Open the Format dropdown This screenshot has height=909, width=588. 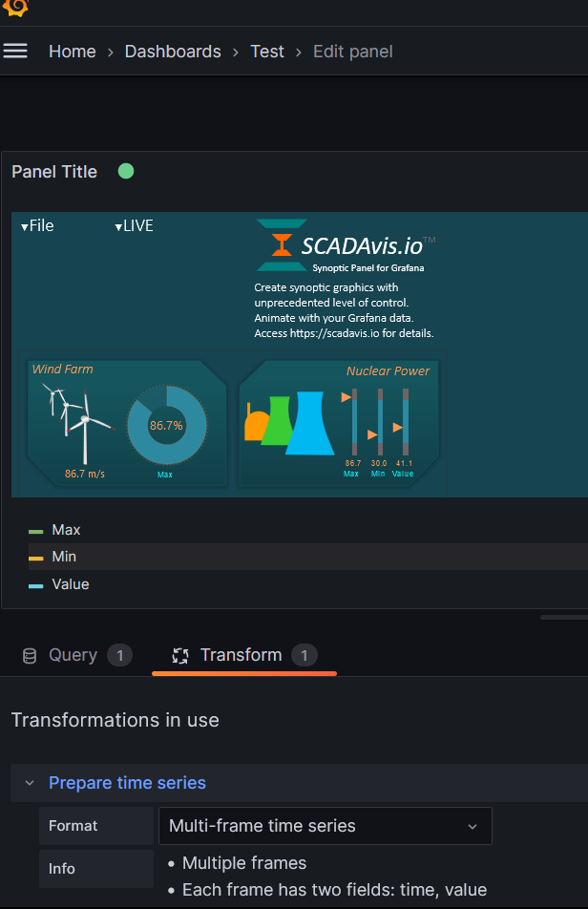click(325, 826)
